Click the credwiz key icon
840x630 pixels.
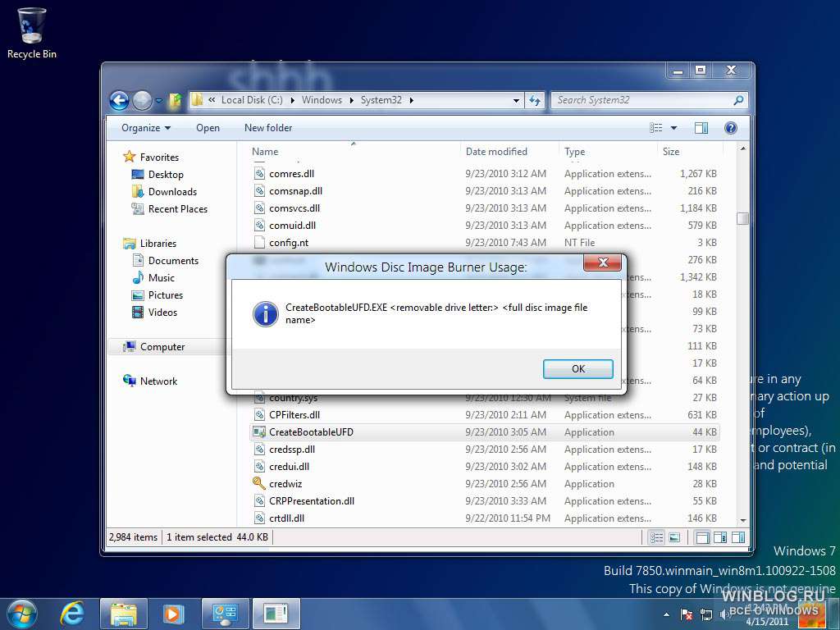(258, 483)
